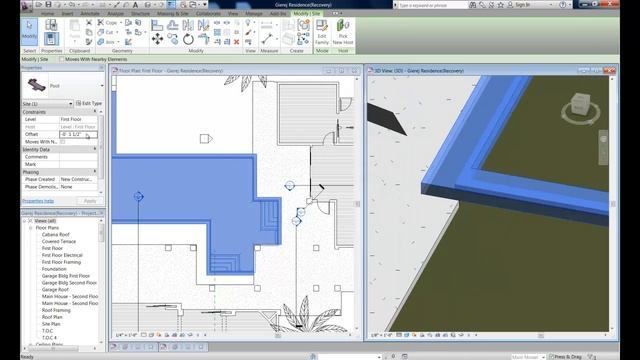Select the Modify arrow tool
The image size is (640, 360).
(29, 32)
